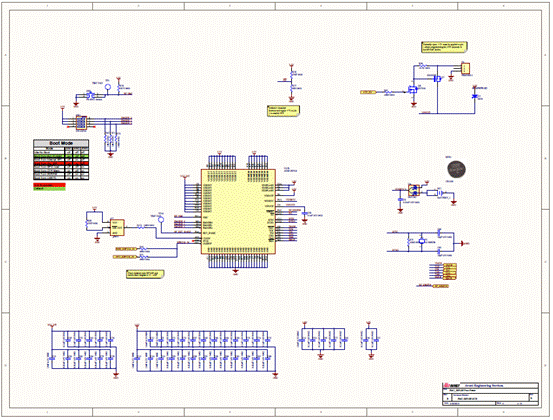This screenshot has width=553, height=420.
Task: Click the coin cell battery image
Action: [x=456, y=169]
